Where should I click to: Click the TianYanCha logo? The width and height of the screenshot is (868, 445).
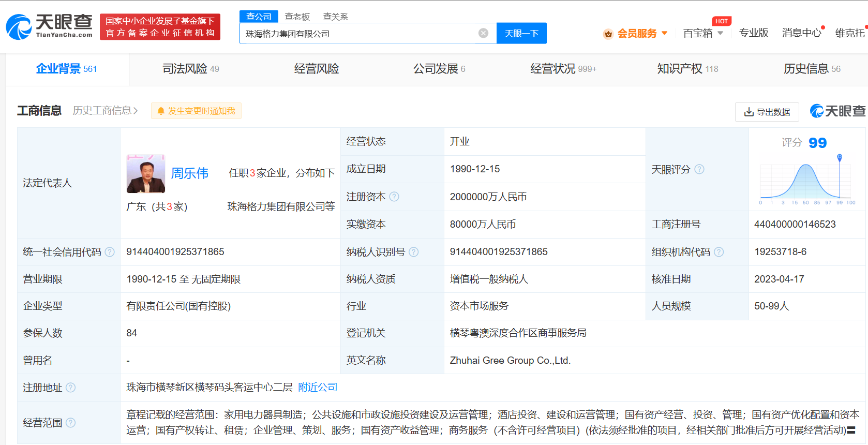(49, 27)
